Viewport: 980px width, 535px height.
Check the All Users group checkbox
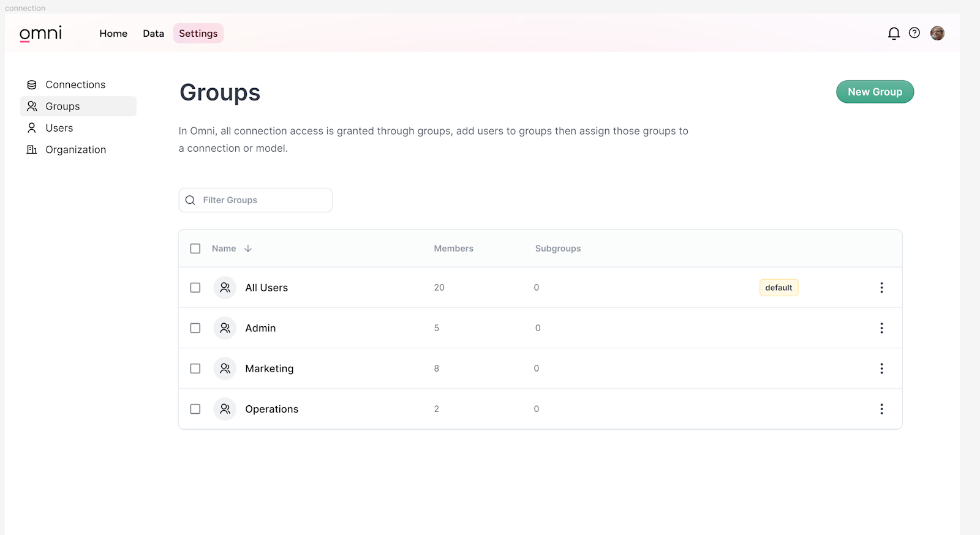[195, 288]
